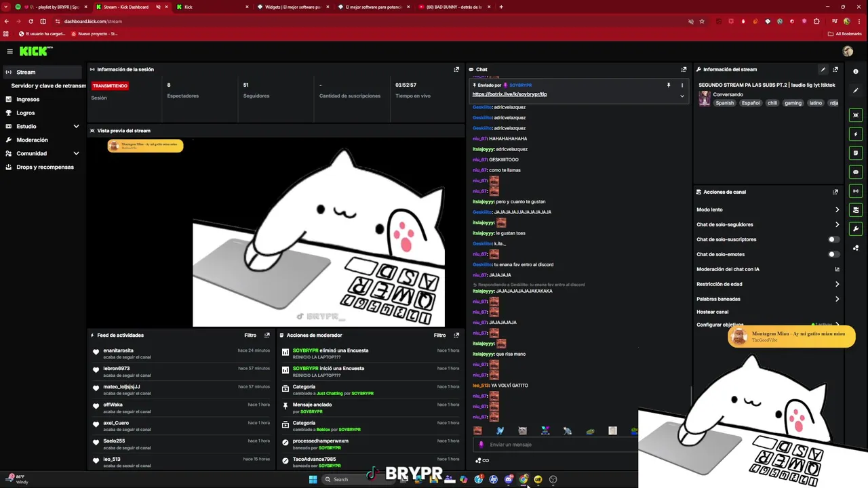Select Stream in the sidebar

pyautogui.click(x=43, y=72)
